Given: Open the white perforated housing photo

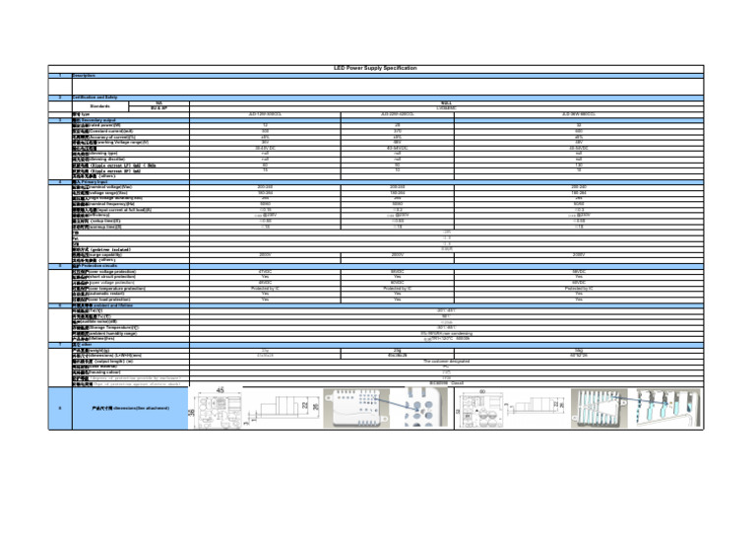Looking at the screenshot, I should point(356,408).
